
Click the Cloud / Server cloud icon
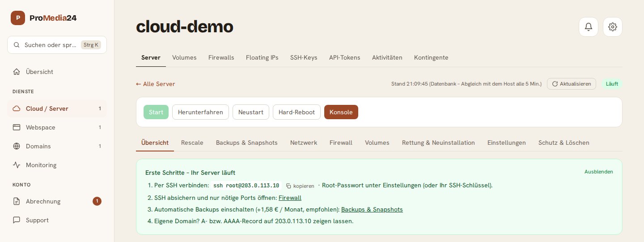[17, 108]
